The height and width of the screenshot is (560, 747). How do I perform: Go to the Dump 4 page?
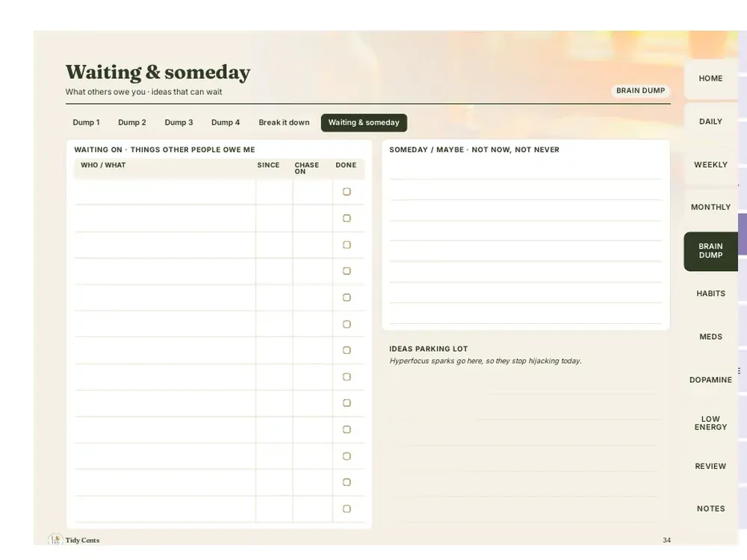(x=226, y=122)
